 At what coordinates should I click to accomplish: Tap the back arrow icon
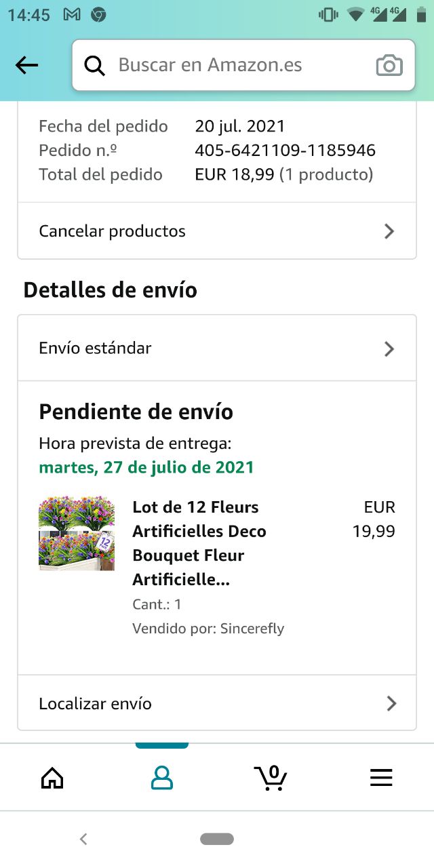pos(27,65)
